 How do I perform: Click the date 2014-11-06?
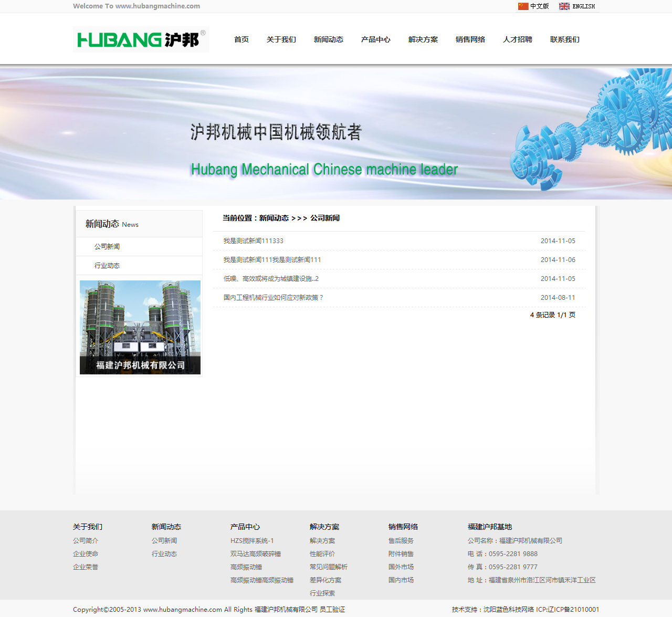[x=558, y=260]
